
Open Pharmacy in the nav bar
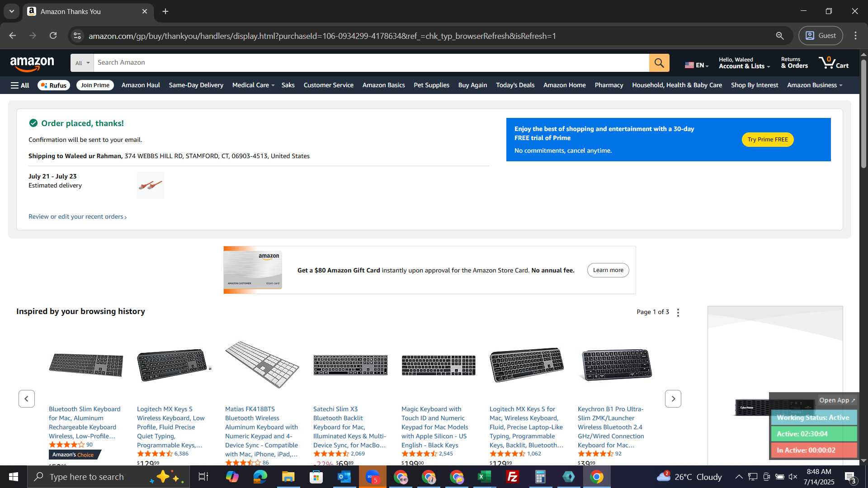[x=609, y=85]
